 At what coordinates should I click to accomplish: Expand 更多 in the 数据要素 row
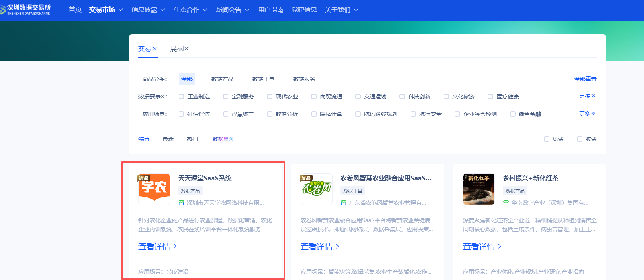point(588,96)
